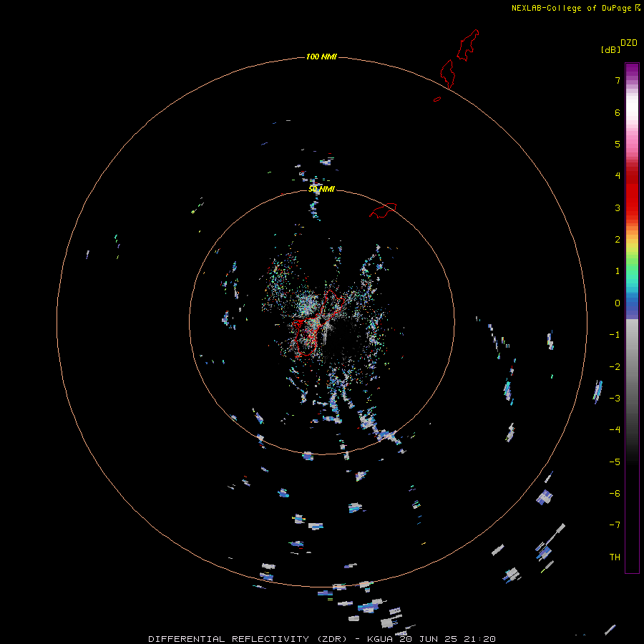The image size is (644, 644).
Task: Click the small red island outline near 50 NMI ring
Action: [383, 210]
